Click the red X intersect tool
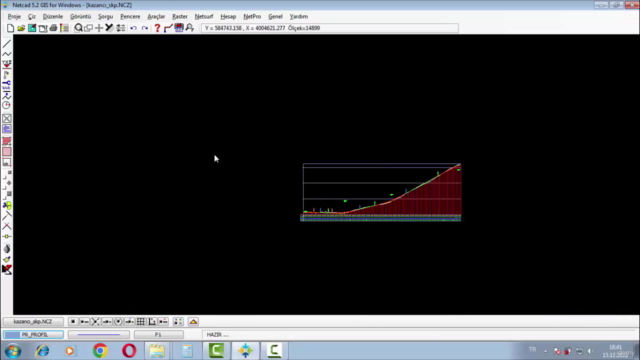 (7, 226)
